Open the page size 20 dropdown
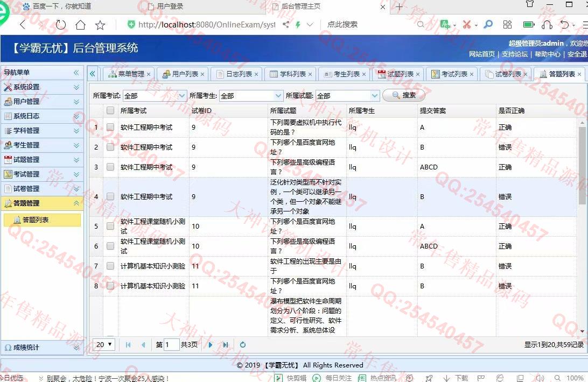Screen dimensions: 588x382 (x=104, y=344)
